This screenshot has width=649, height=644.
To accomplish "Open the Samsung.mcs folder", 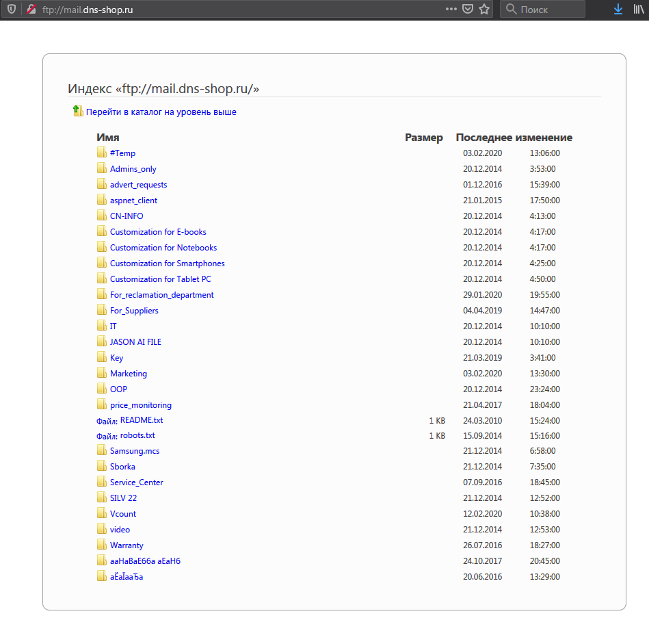I will pyautogui.click(x=135, y=450).
